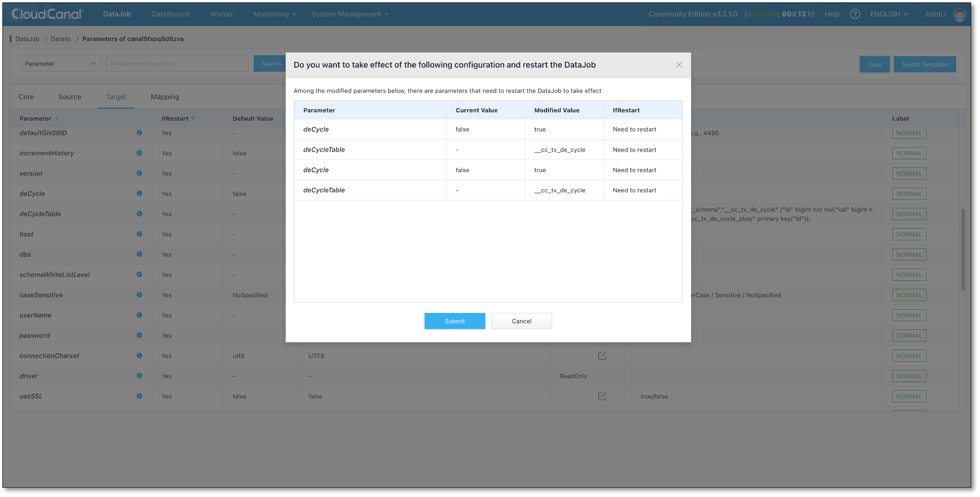Cancel the restart confirmation
This screenshot has width=980, height=497.
521,321
